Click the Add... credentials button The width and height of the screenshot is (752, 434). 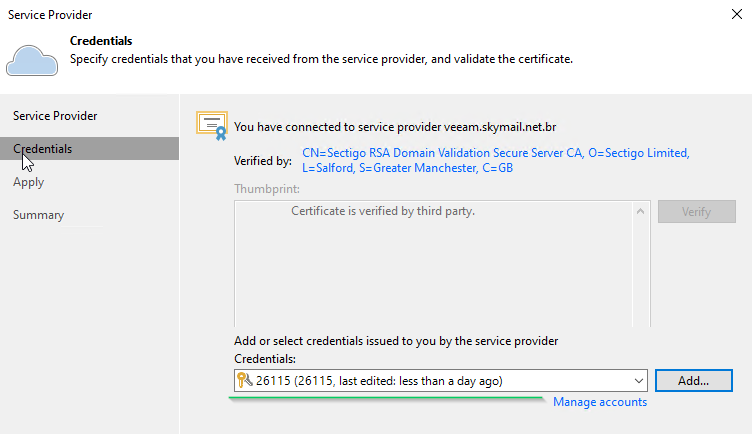(x=693, y=381)
